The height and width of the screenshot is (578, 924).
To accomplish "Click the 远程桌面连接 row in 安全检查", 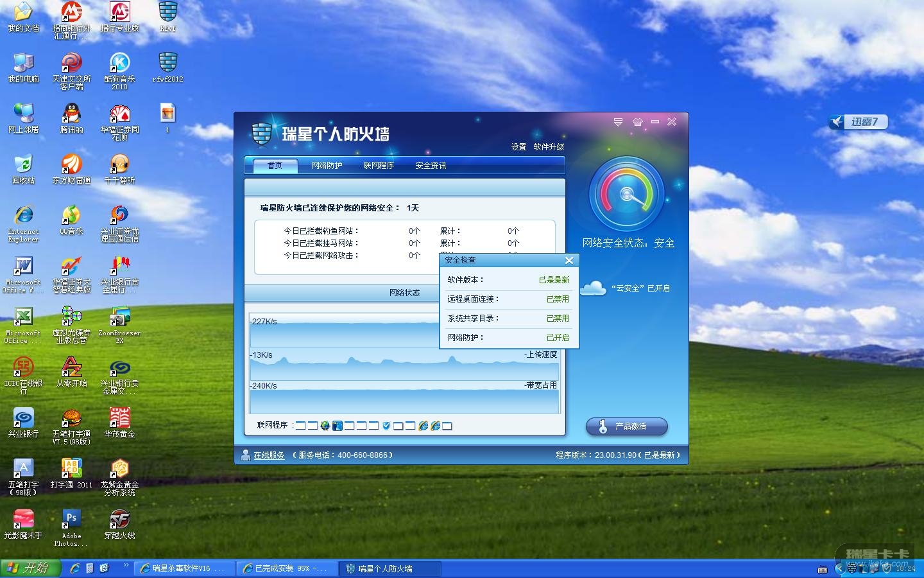I will [509, 299].
